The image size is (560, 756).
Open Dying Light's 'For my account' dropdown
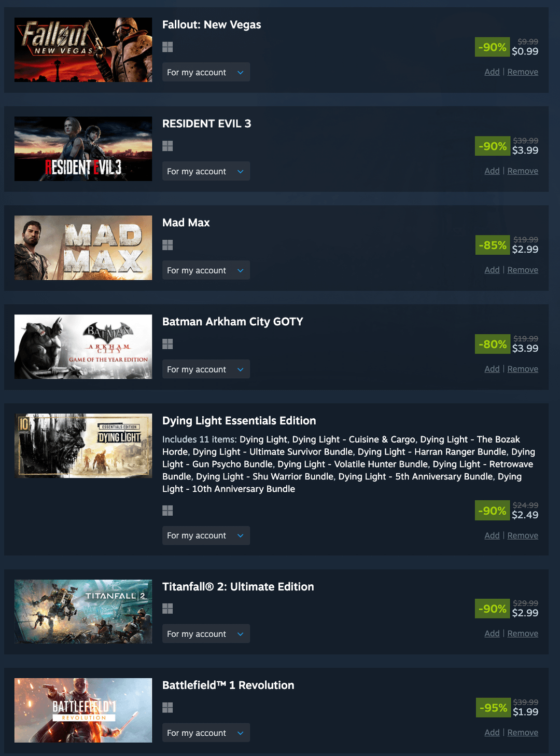tap(206, 535)
